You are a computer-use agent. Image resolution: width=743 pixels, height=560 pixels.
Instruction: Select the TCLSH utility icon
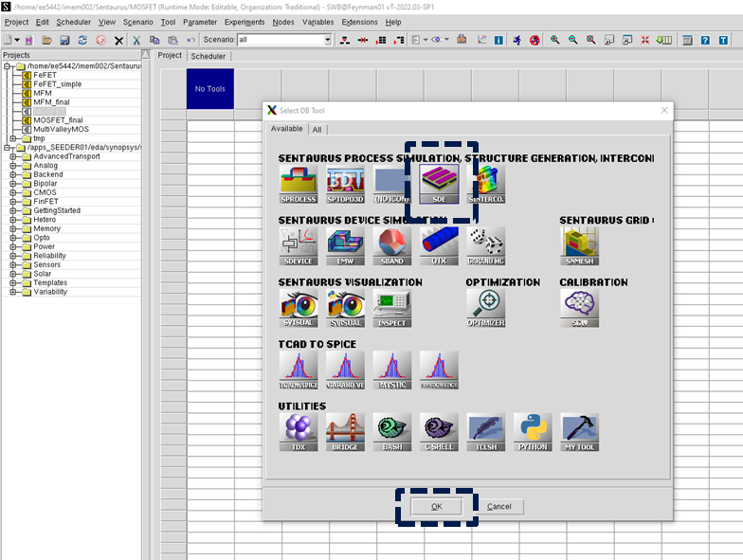coord(485,431)
